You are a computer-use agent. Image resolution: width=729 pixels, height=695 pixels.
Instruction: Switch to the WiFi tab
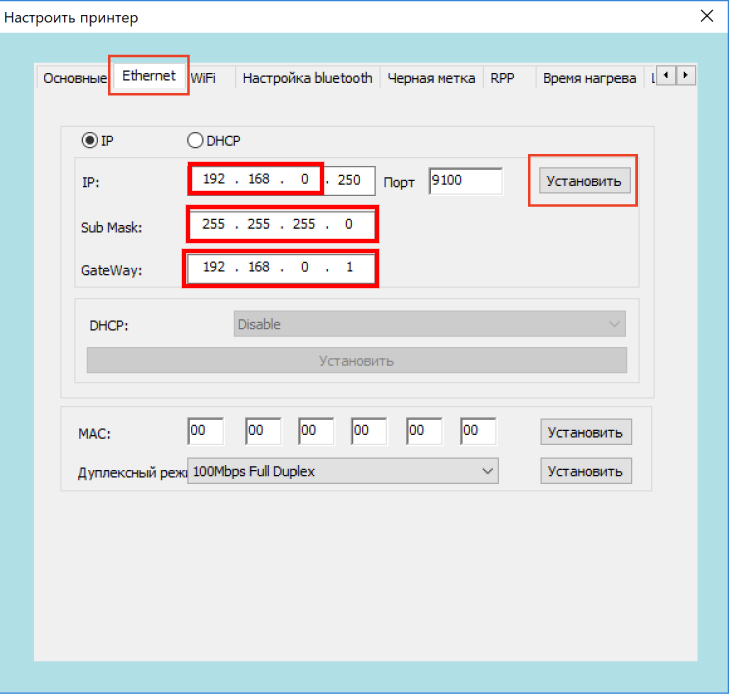(x=203, y=78)
